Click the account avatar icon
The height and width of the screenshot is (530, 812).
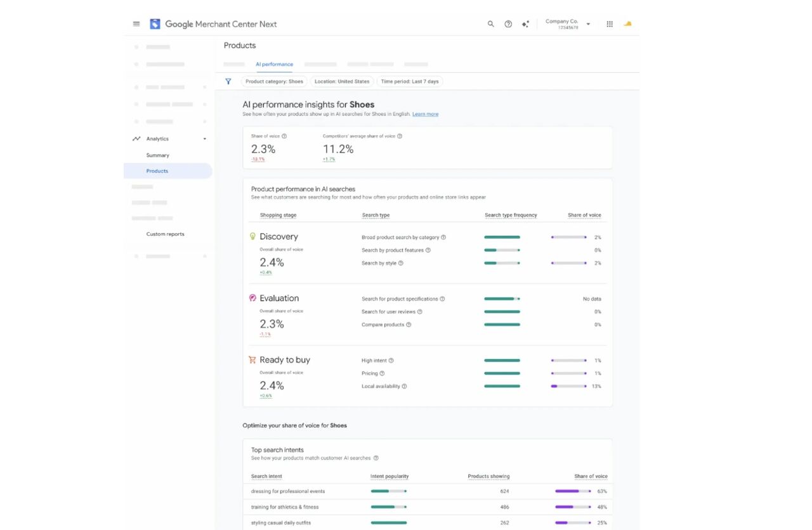tap(627, 24)
